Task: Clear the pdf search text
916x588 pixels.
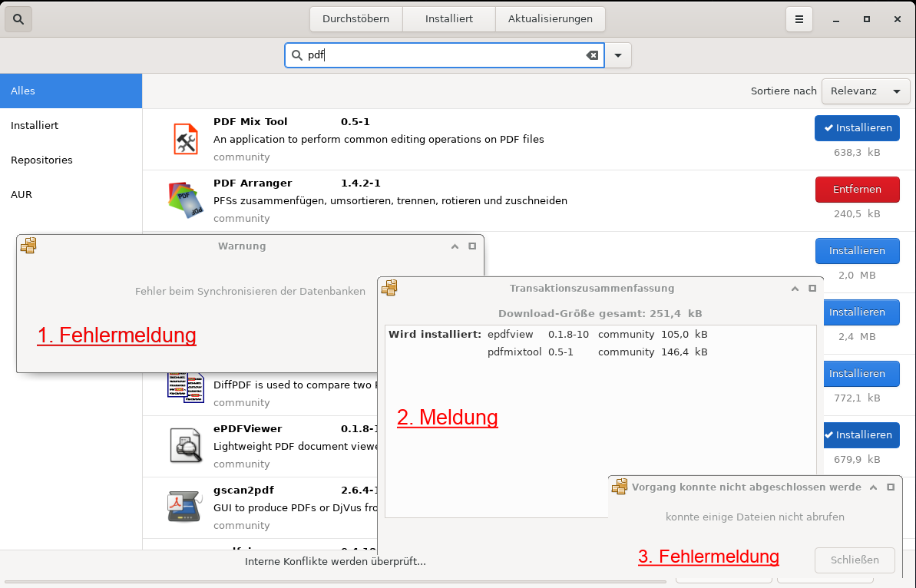Action: pyautogui.click(x=592, y=55)
